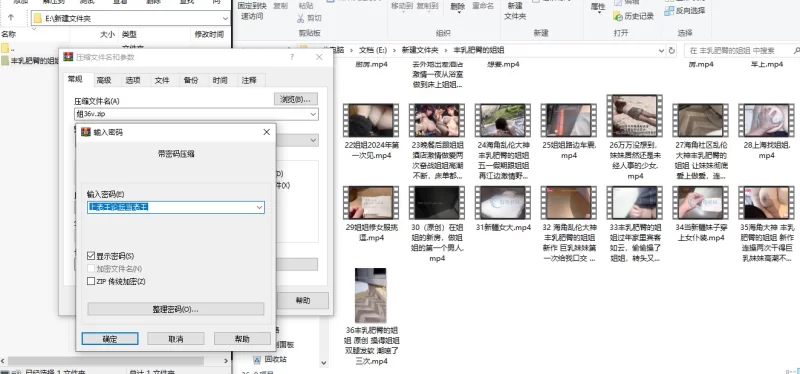Click the 确定 button in password dialog
This screenshot has height=374, width=800.
[x=110, y=339]
